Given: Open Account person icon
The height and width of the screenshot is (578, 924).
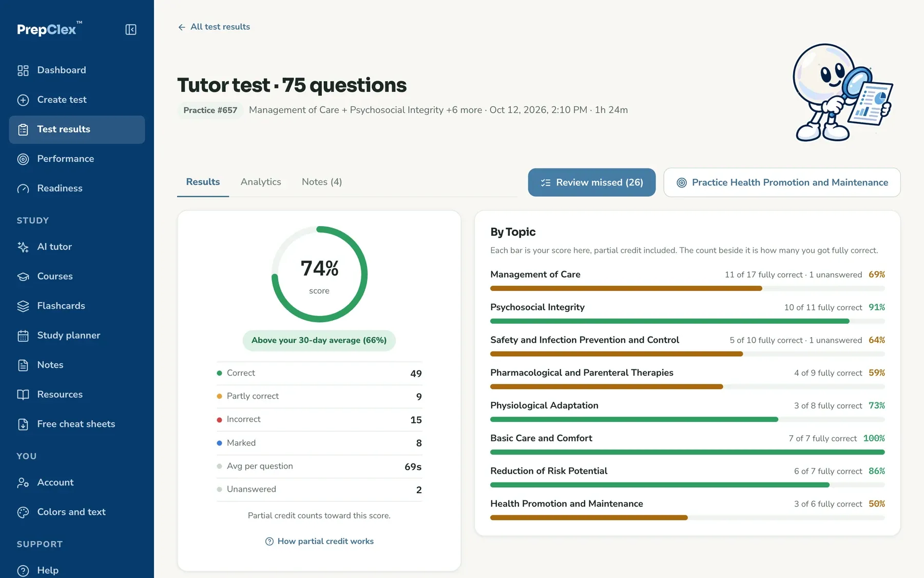Looking at the screenshot, I should pyautogui.click(x=23, y=483).
